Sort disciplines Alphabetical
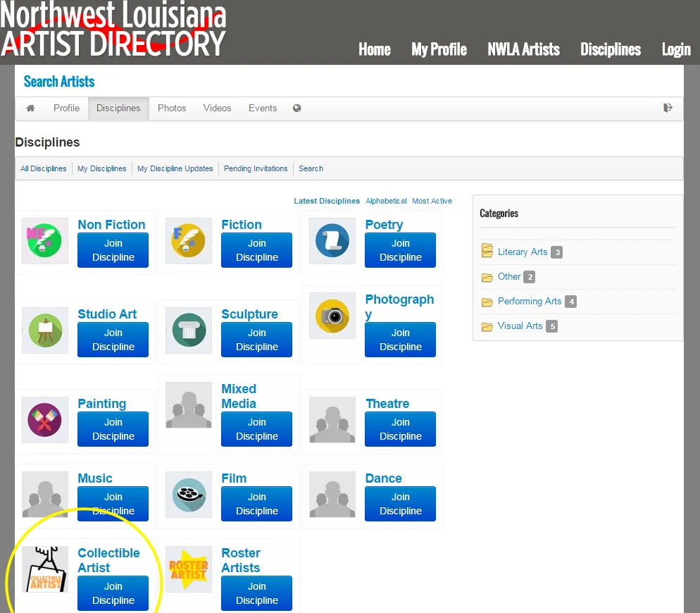Viewport: 700px width, 613px height. tap(386, 201)
